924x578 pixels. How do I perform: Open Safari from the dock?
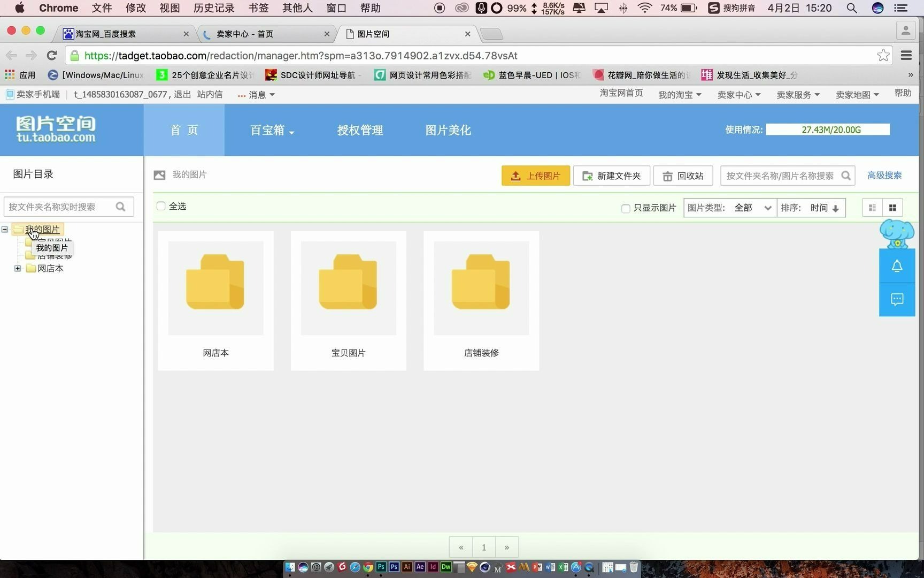355,567
